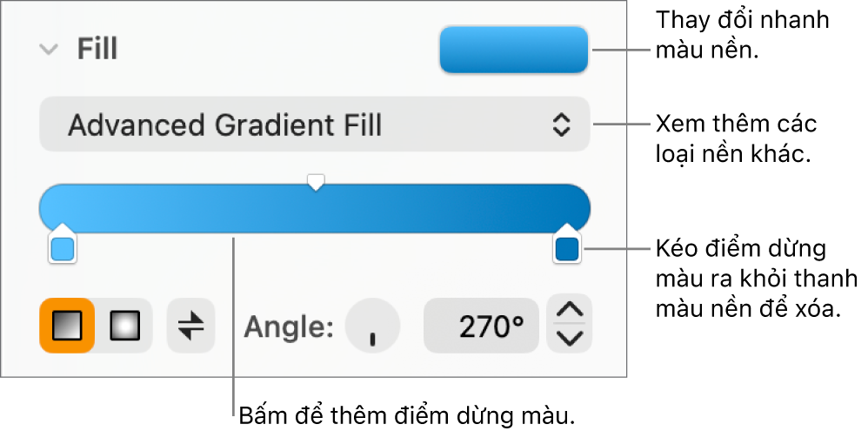
Task: Click the midpoint handle above the gradient bar
Action: (317, 182)
